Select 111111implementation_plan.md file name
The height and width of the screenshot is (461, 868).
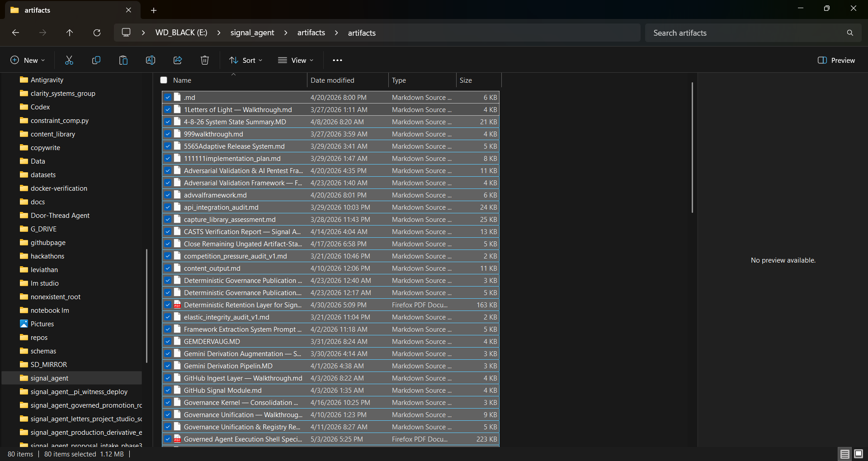(232, 158)
